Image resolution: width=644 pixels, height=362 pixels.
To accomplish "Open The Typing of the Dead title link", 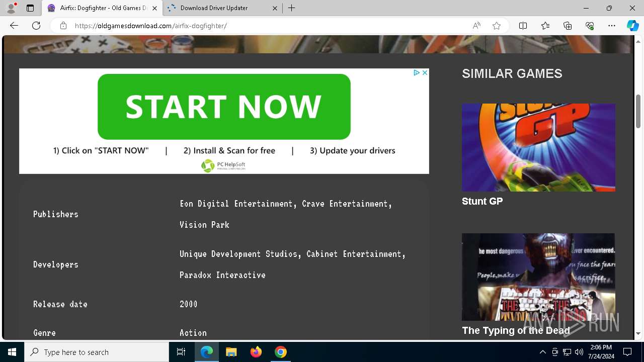I will coord(516,330).
